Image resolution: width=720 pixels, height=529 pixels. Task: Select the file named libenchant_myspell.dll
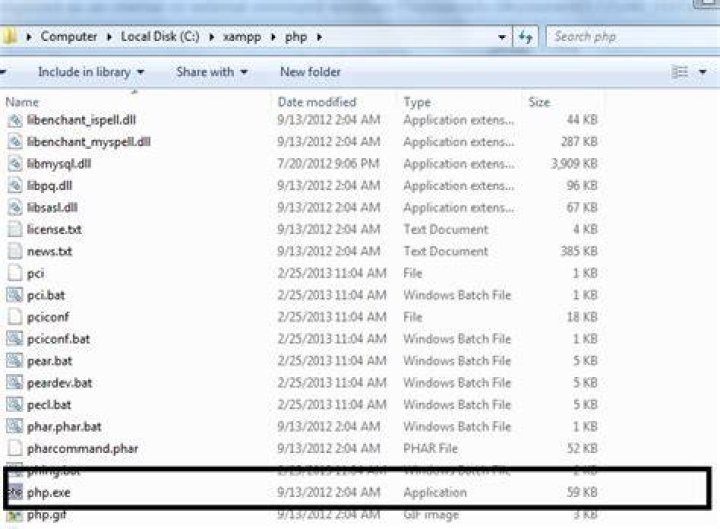[x=89, y=142]
